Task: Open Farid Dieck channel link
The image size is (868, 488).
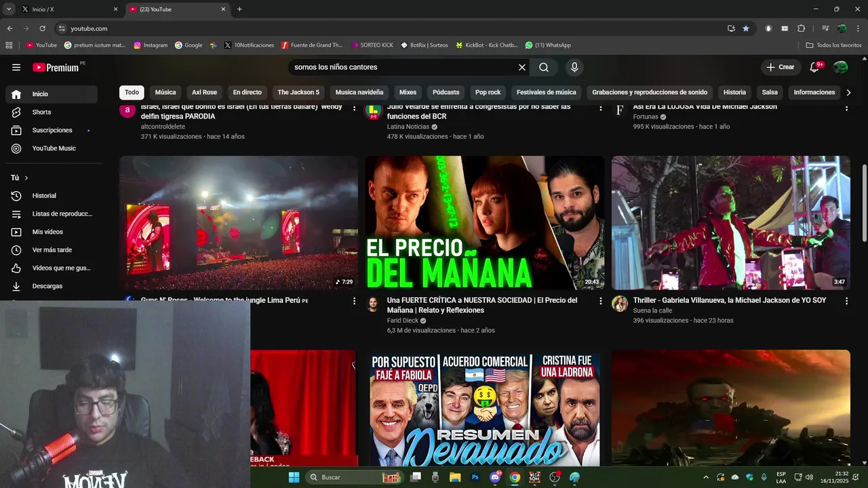Action: [403, 321]
